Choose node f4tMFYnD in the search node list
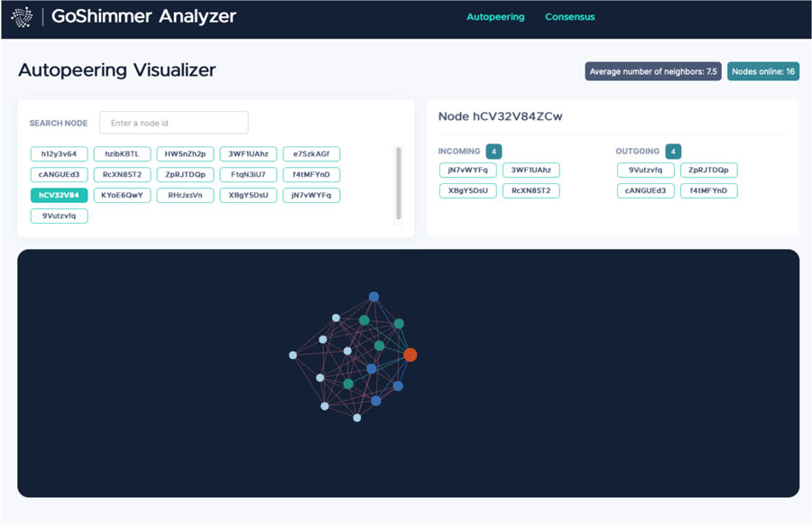The image size is (812, 525). click(x=311, y=174)
